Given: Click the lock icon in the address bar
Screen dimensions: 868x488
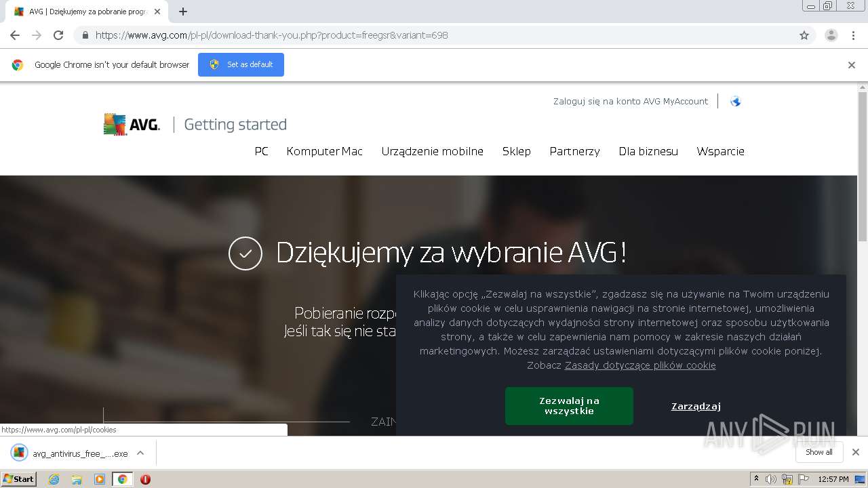Looking at the screenshot, I should tap(85, 35).
